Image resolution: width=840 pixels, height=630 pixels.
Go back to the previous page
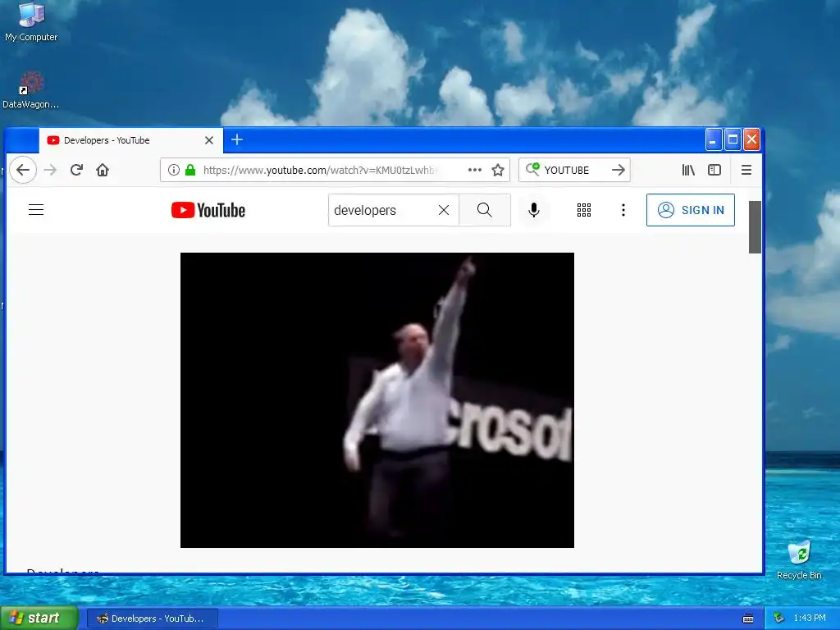click(x=22, y=170)
